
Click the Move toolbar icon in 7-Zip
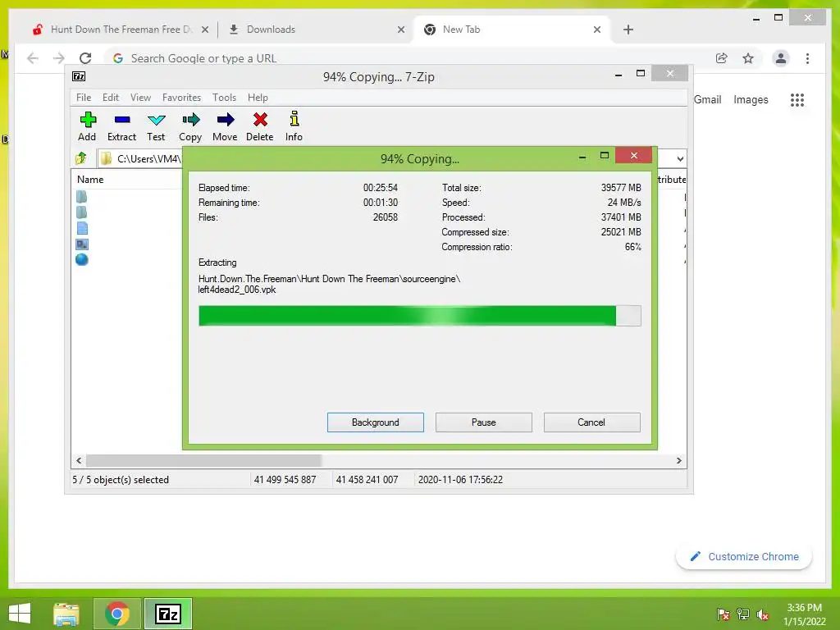click(225, 120)
